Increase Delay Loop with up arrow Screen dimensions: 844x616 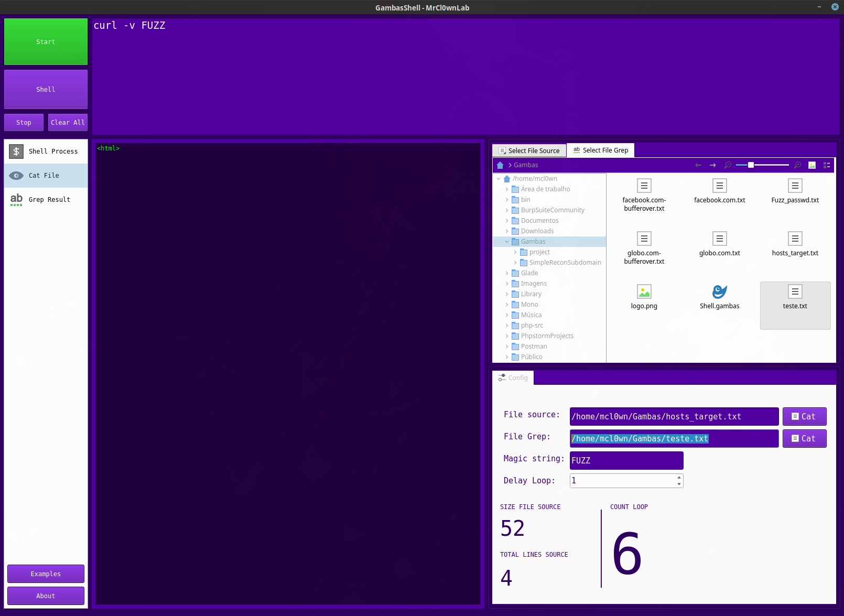pos(679,478)
